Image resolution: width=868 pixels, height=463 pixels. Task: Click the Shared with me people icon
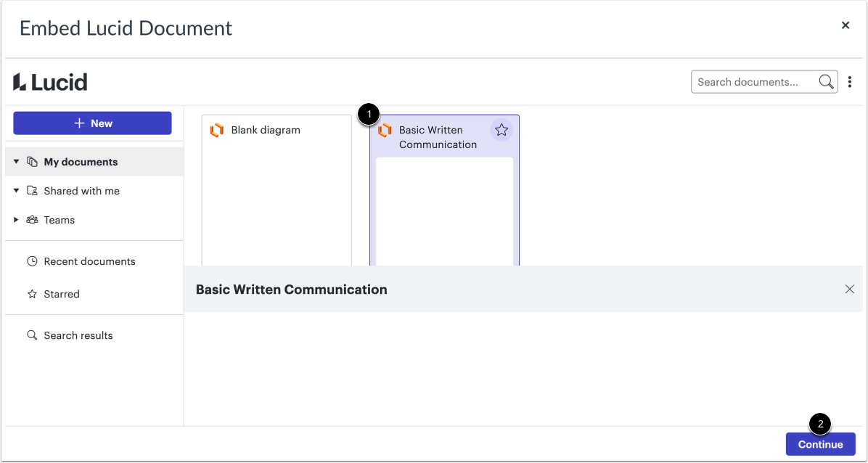(x=32, y=190)
